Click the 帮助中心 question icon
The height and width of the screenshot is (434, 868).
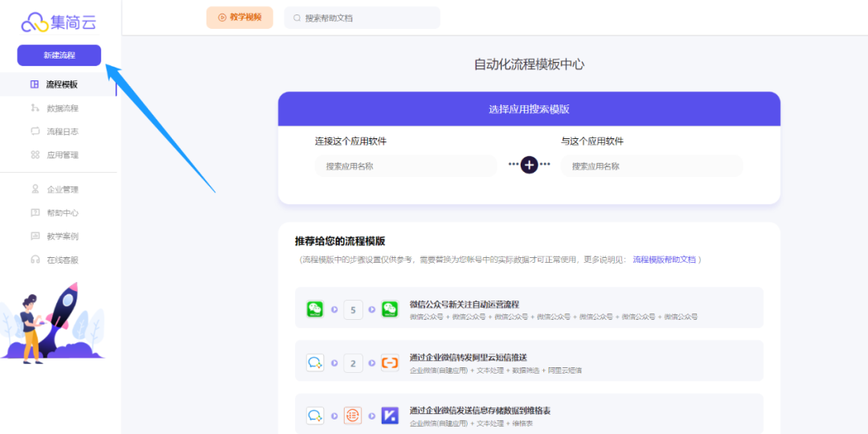pyautogui.click(x=35, y=212)
